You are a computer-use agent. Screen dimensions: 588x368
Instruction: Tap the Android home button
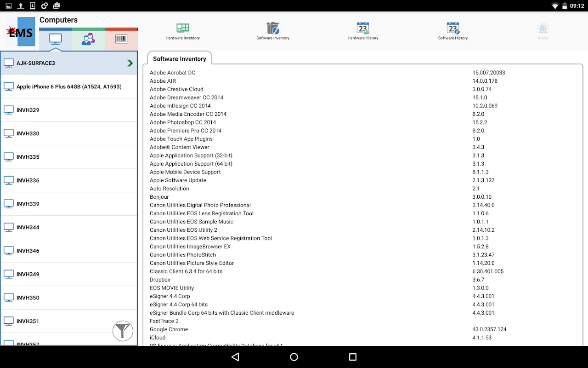[x=294, y=357]
